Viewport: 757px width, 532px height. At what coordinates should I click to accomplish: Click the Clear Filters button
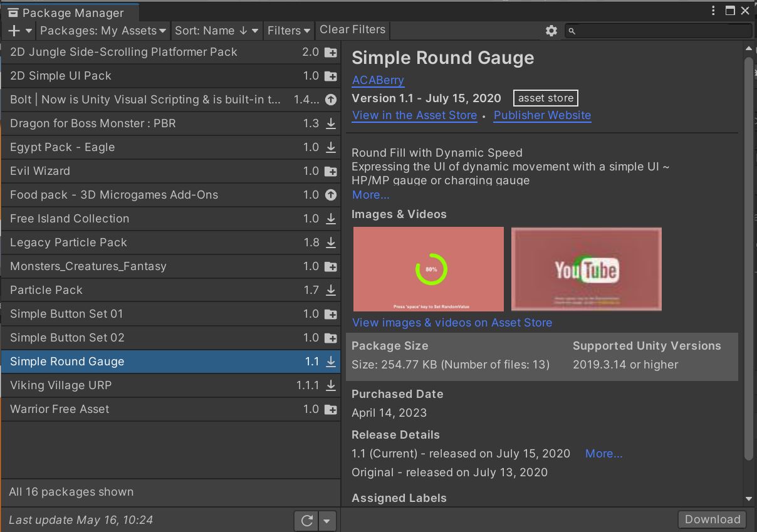(352, 30)
